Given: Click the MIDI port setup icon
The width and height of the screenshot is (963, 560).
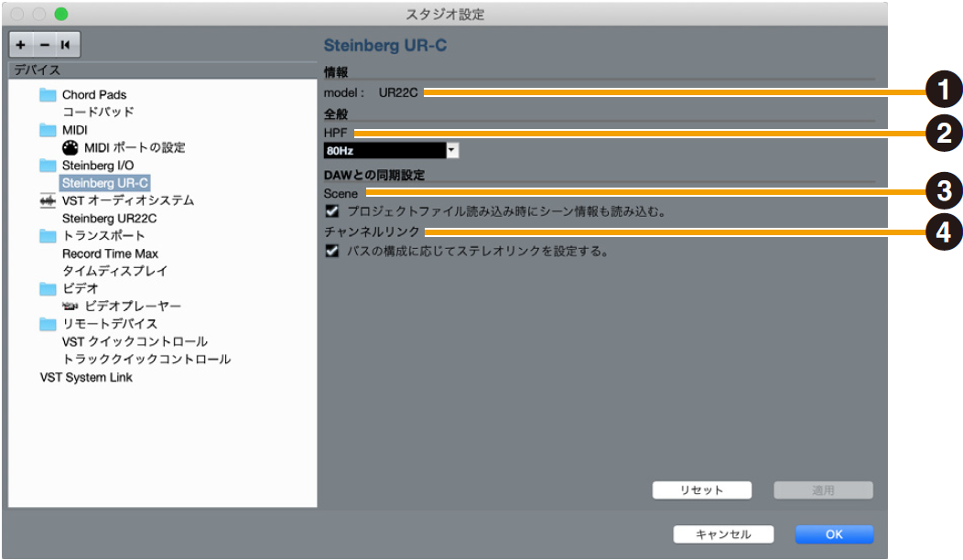Looking at the screenshot, I should pyautogui.click(x=70, y=147).
